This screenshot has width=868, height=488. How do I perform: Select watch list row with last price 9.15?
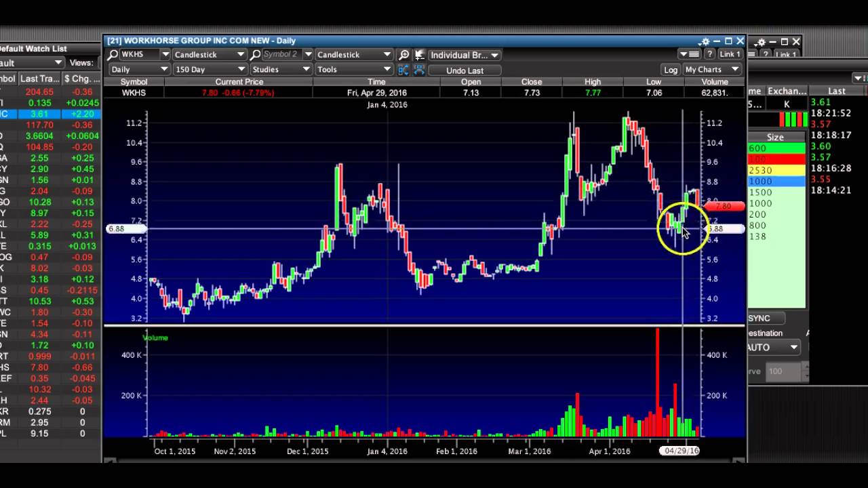pos(50,433)
